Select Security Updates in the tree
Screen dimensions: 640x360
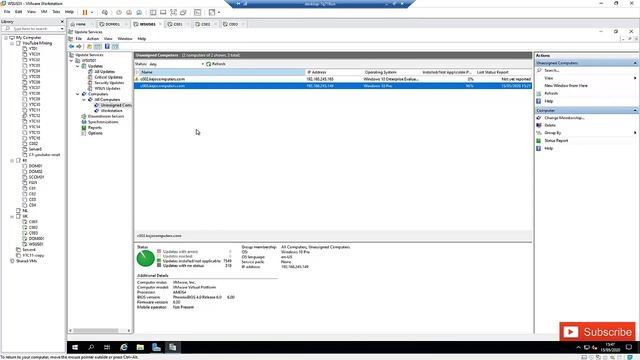(109, 83)
